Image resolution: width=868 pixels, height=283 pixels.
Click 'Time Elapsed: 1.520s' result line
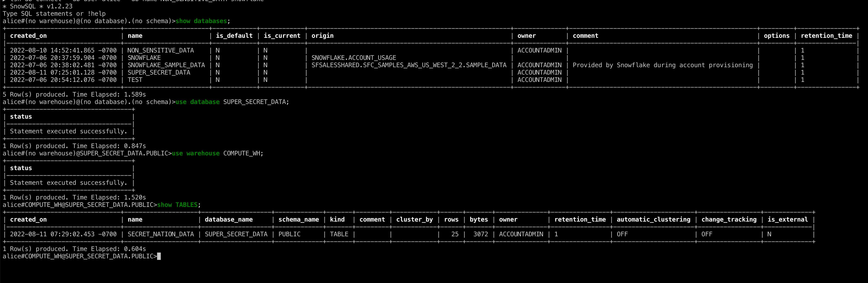[74, 198]
